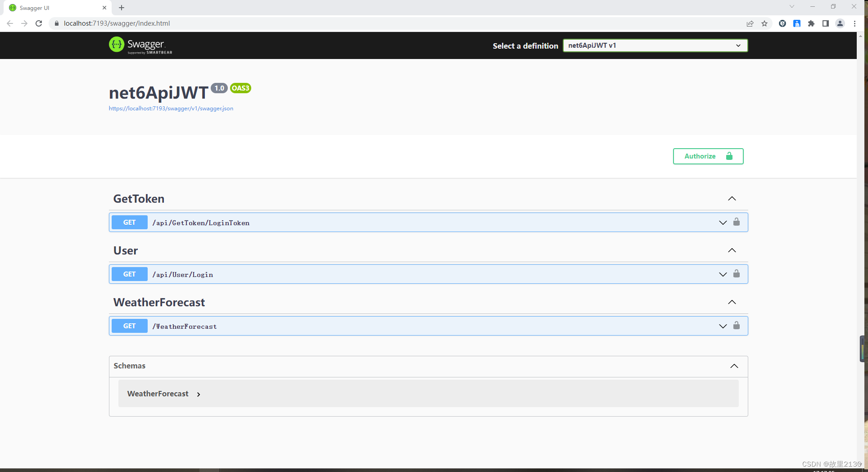
Task: Open the Select a definition dropdown
Action: 655,45
